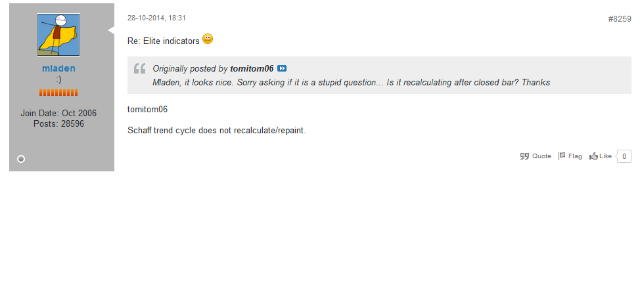Open mladen's user profile link

(58, 68)
